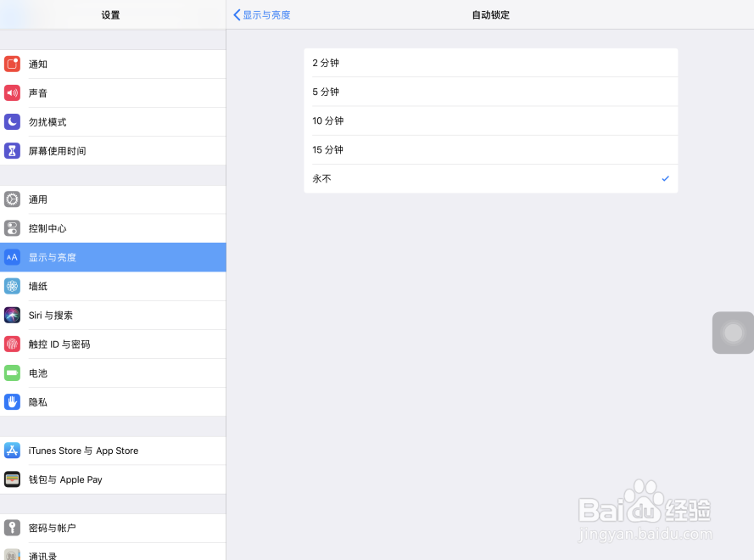The image size is (754, 560).
Task: Select the 2 分钟 auto-lock option
Action: (x=491, y=63)
